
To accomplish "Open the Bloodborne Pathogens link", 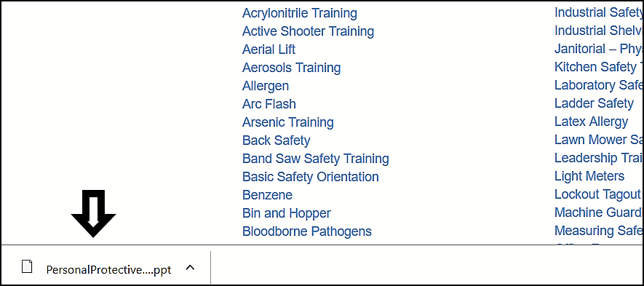I will (307, 231).
